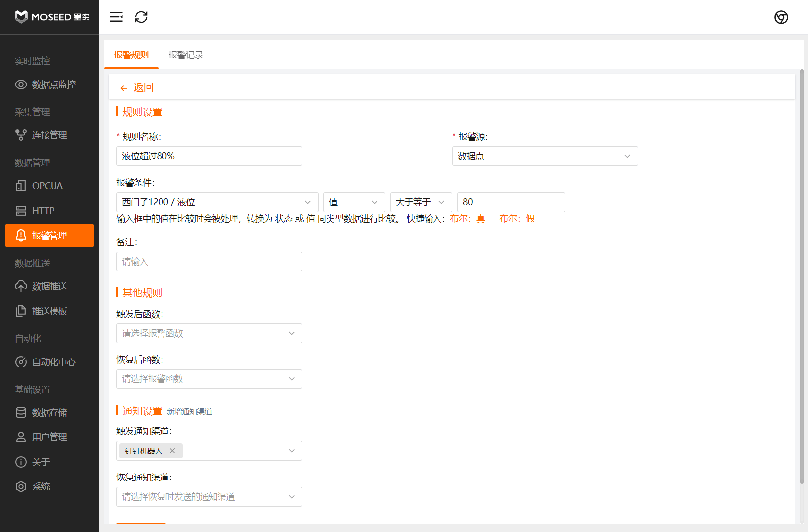Open the user avatar icon top right

(x=781, y=17)
